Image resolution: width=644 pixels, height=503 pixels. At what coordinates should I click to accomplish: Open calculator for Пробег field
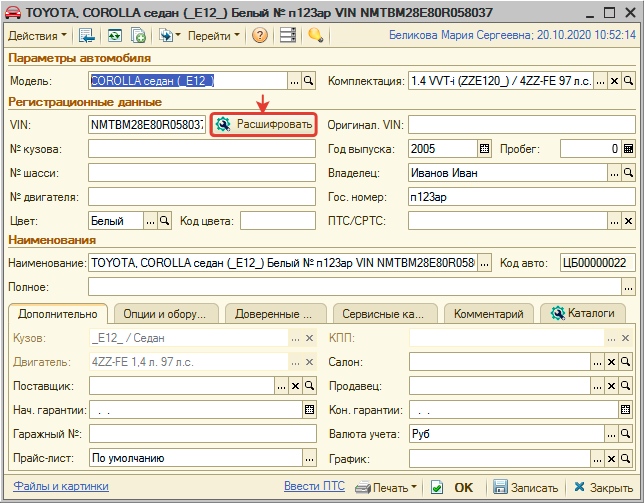(x=628, y=149)
